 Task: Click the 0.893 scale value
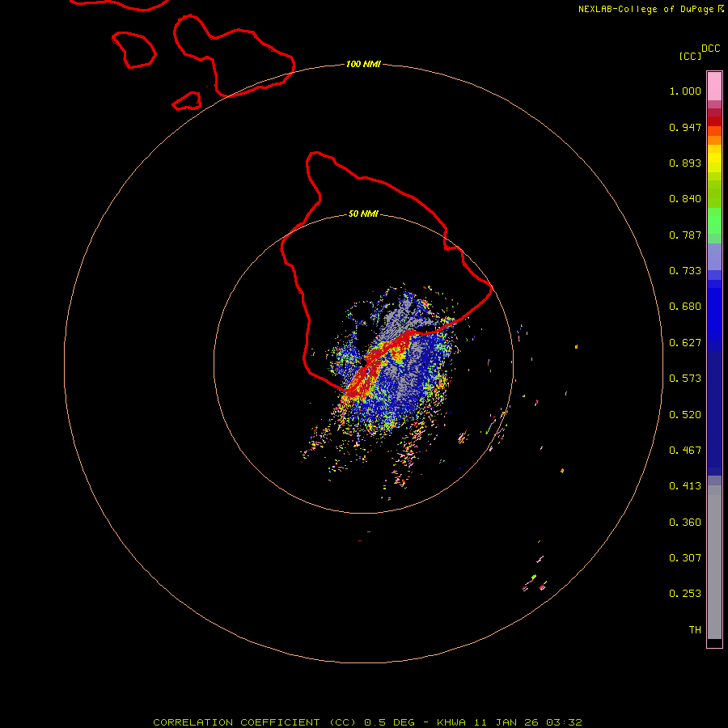pyautogui.click(x=685, y=163)
